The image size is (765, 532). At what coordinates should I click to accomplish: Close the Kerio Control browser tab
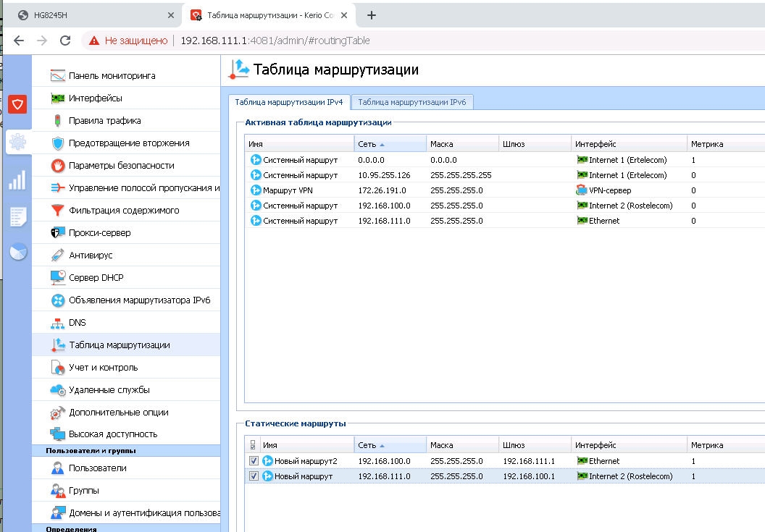(344, 15)
